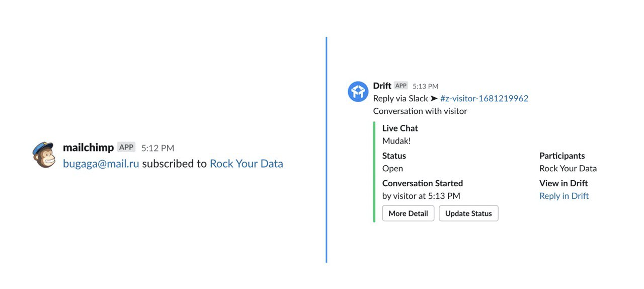Click the Participants value Rock Your Data
The width and height of the screenshot is (644, 289).
pos(568,168)
